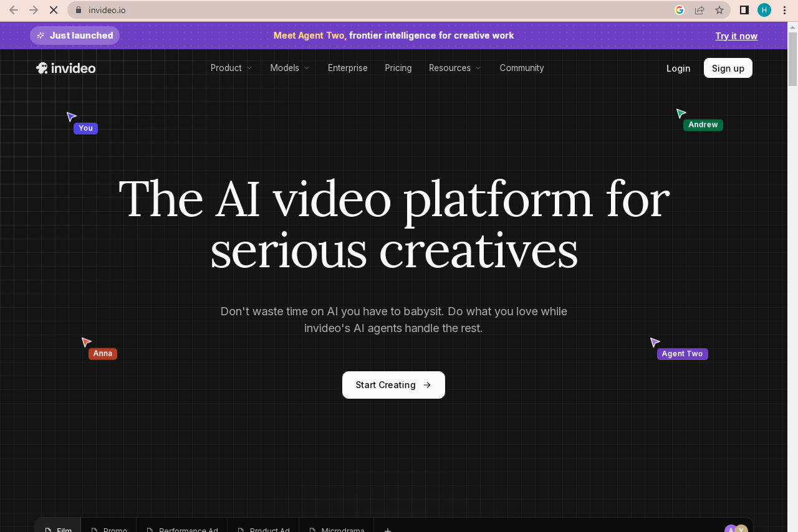Click the Andrew cursor label
The width and height of the screenshot is (798, 532).
(703, 125)
